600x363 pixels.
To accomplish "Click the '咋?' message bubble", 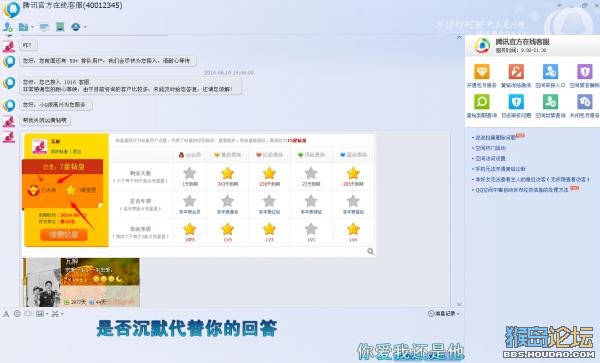I will (28, 45).
